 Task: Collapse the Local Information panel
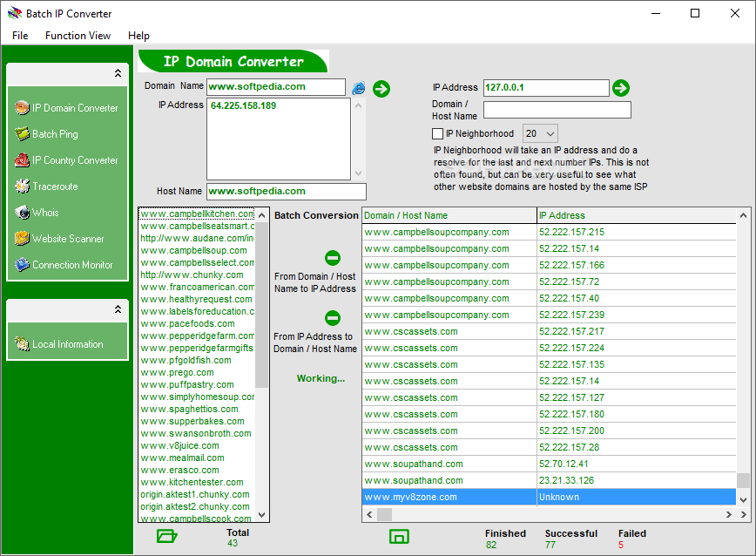(x=118, y=309)
